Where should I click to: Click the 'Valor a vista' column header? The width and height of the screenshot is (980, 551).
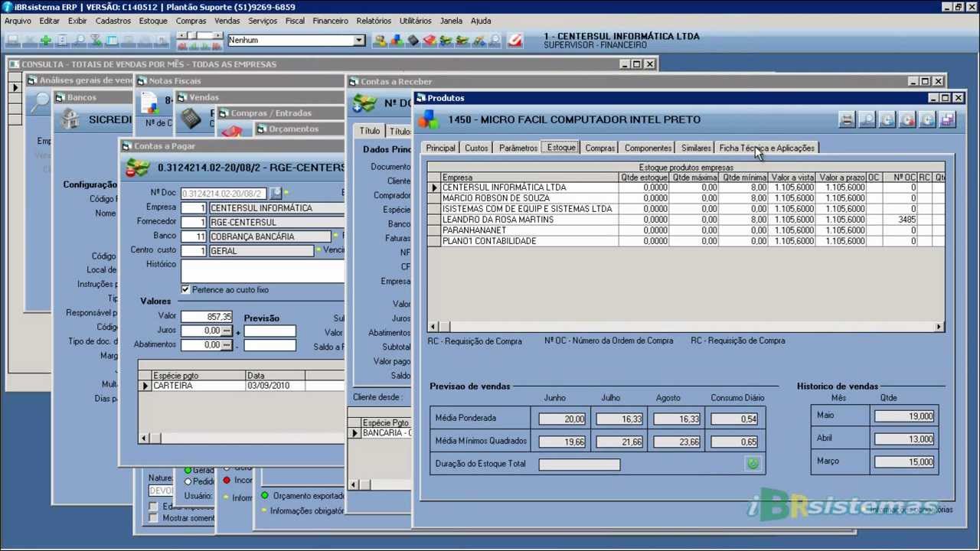tap(792, 178)
